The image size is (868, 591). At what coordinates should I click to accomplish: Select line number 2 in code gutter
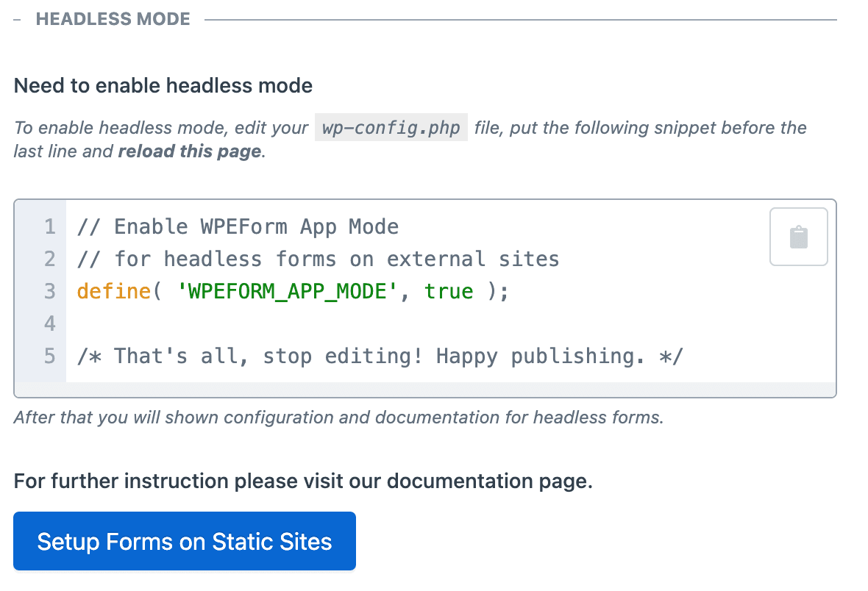[x=49, y=259]
